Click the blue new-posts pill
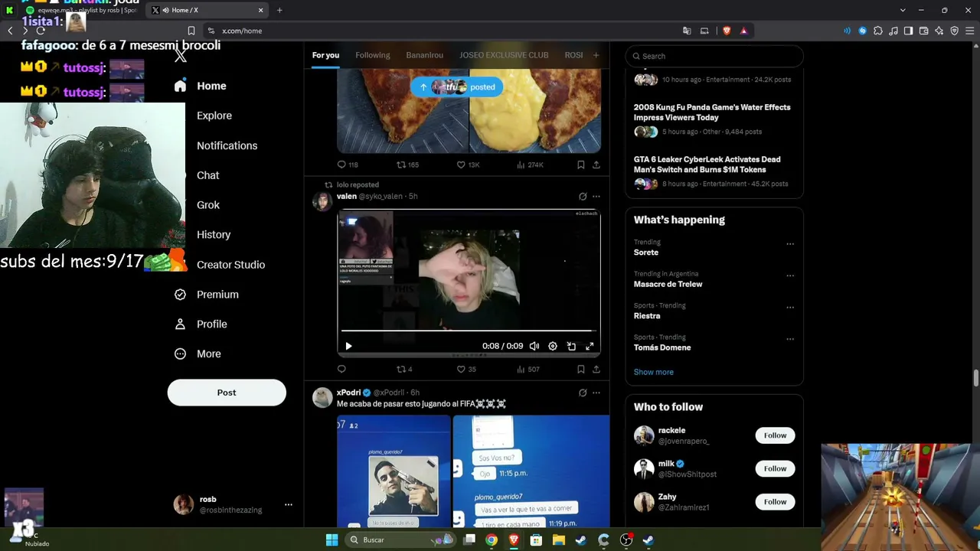The image size is (980, 551). tap(456, 87)
